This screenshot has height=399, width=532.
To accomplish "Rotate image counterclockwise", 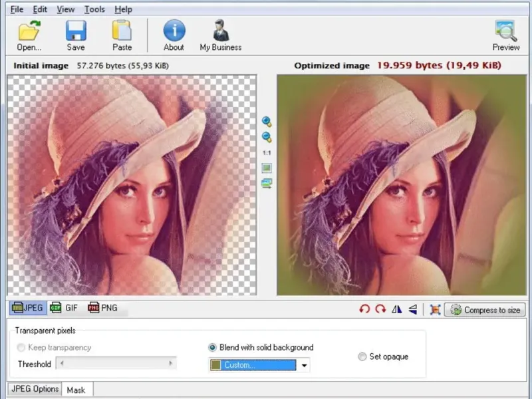I will 364,309.
